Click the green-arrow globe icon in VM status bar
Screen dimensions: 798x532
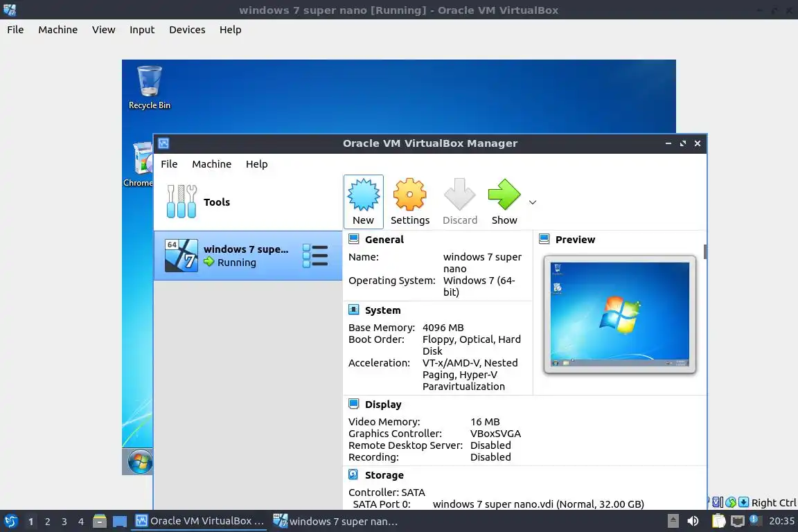pyautogui.click(x=731, y=502)
